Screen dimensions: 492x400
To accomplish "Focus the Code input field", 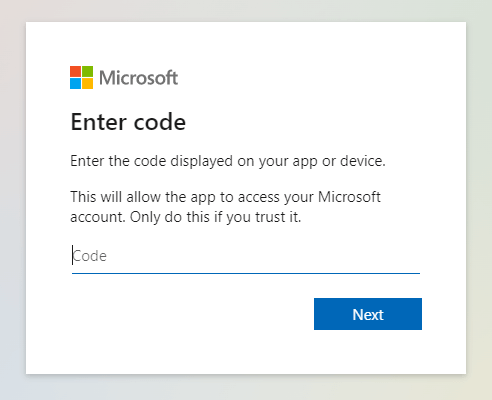I will click(246, 256).
